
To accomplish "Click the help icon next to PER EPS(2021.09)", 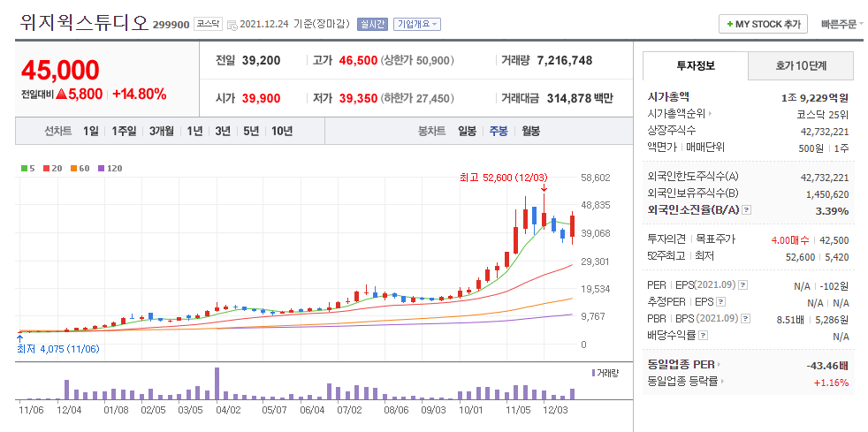I will pos(742,285).
